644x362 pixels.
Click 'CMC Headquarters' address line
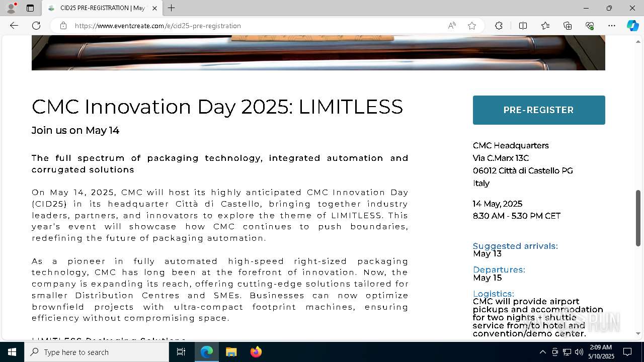(511, 145)
